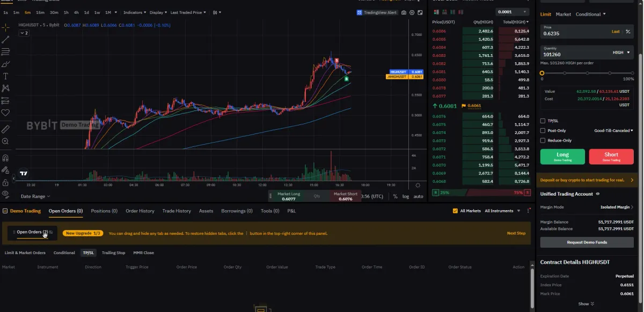Switch to the Assets tab
Image resolution: width=644 pixels, height=312 pixels.
point(206,211)
